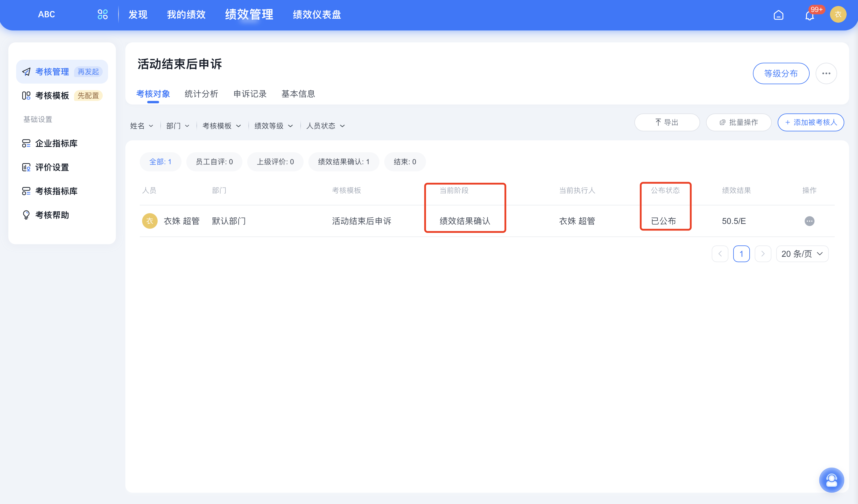Viewport: 858px width, 504px height.
Task: Open the app grid launcher icon
Action: pos(102,14)
